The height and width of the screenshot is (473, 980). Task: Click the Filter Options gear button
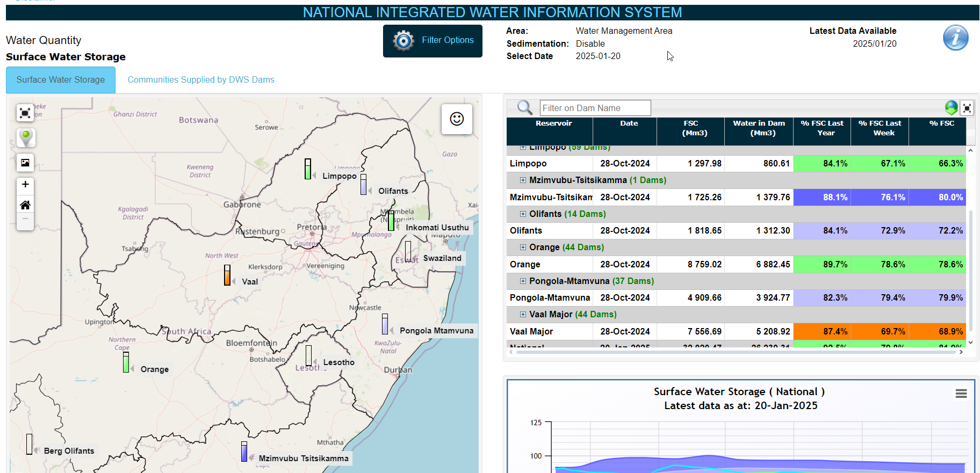pos(433,41)
